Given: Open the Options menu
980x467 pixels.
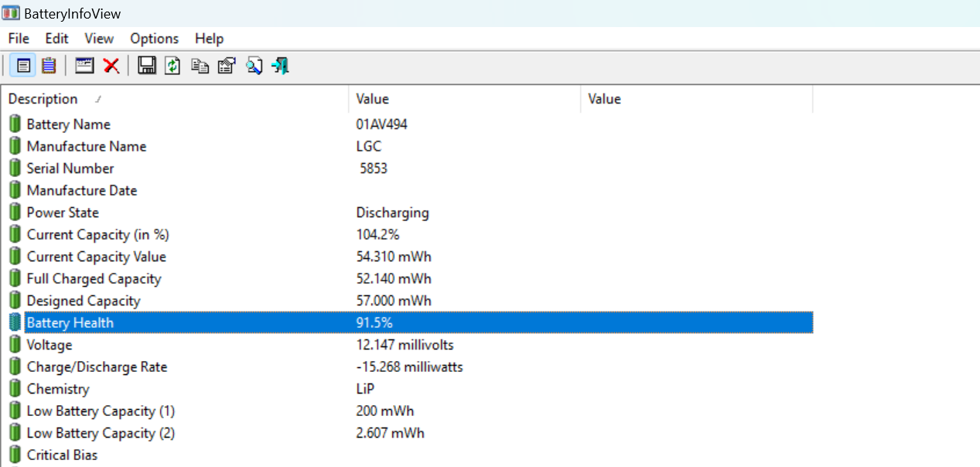Looking at the screenshot, I should (155, 39).
